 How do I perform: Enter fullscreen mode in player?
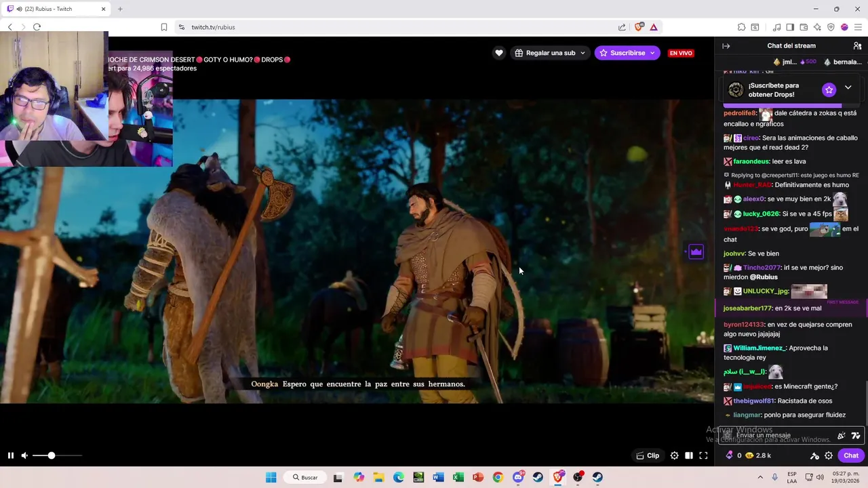coord(703,455)
